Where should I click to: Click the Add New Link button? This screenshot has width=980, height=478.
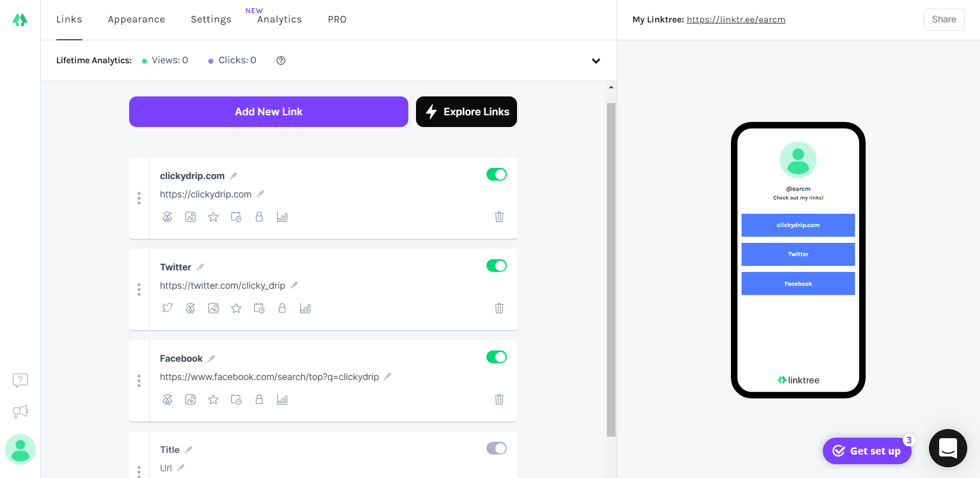(268, 112)
